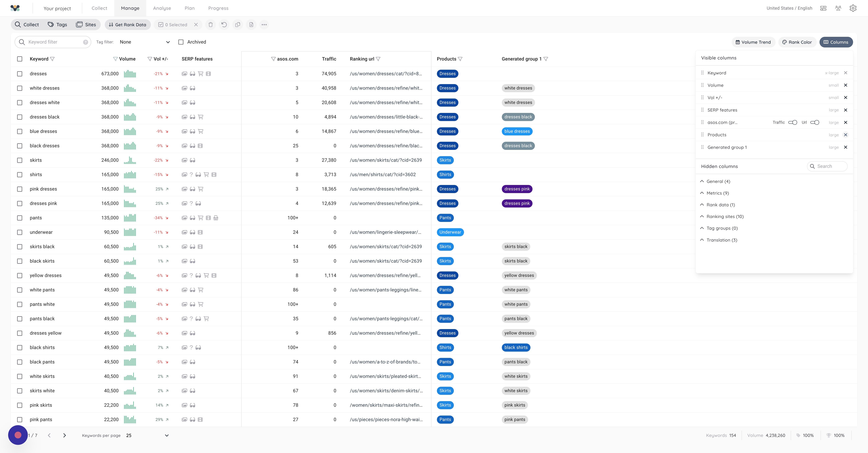Remove Vol +/- from visible columns
Viewport: 868px width, 453px height.
pos(845,98)
